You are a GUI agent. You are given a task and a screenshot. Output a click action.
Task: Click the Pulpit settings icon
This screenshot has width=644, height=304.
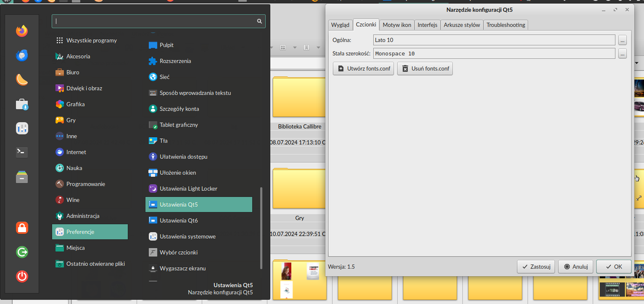(x=153, y=45)
